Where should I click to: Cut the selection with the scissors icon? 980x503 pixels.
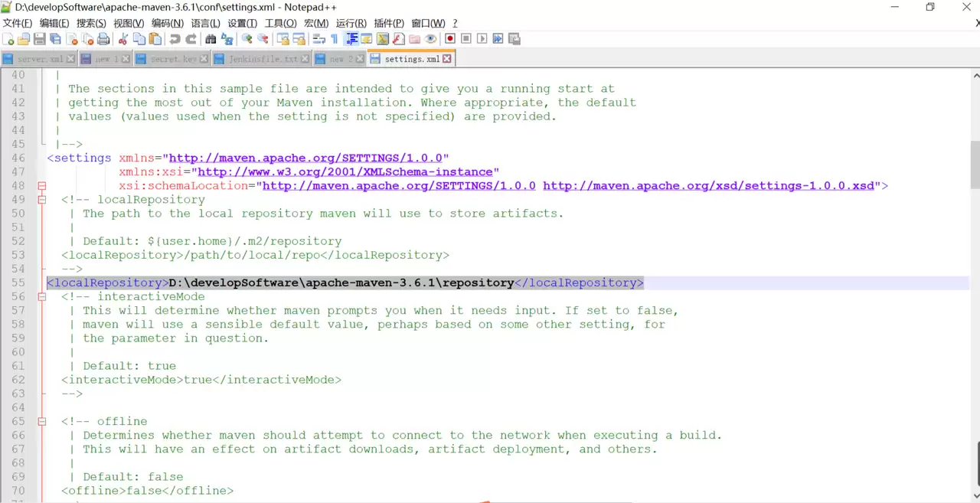pyautogui.click(x=122, y=39)
